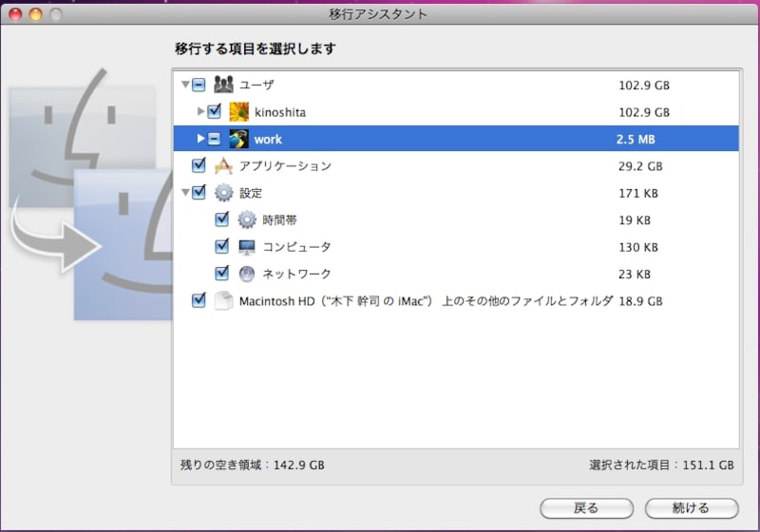
Task: Uncheck the コンピュータ checkbox
Action: point(222,247)
